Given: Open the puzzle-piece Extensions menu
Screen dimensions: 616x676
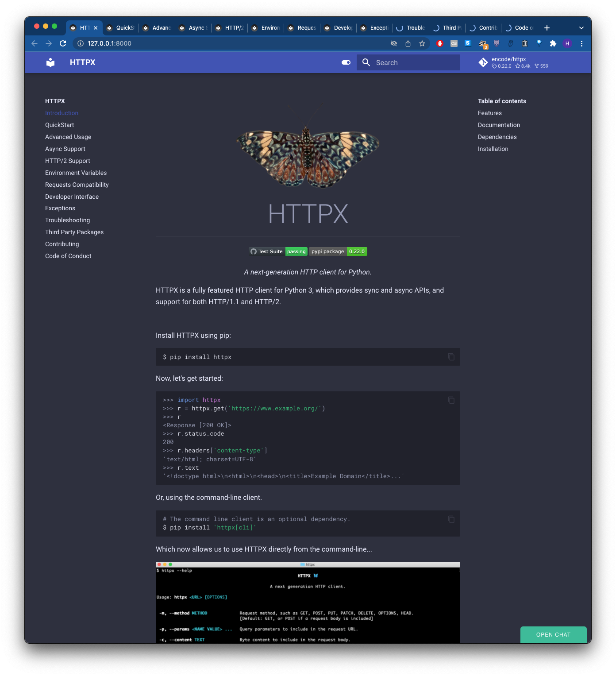Looking at the screenshot, I should [553, 43].
